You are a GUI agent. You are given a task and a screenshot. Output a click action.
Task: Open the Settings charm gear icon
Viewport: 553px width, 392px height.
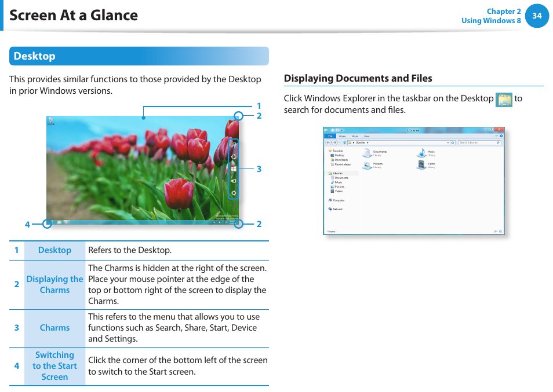(234, 190)
